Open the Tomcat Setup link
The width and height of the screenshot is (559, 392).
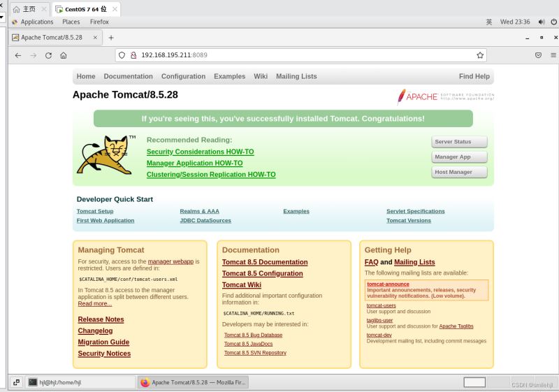pyautogui.click(x=95, y=211)
